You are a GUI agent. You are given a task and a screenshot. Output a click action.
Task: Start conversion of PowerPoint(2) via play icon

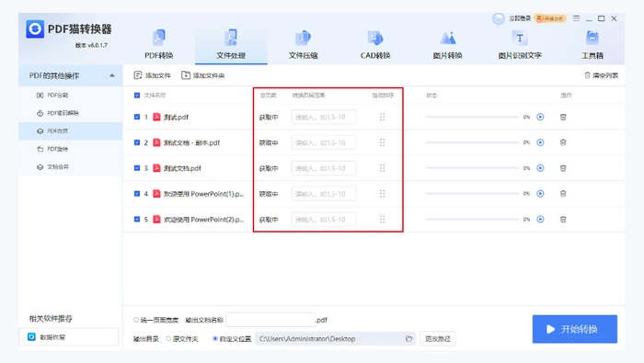tap(541, 220)
